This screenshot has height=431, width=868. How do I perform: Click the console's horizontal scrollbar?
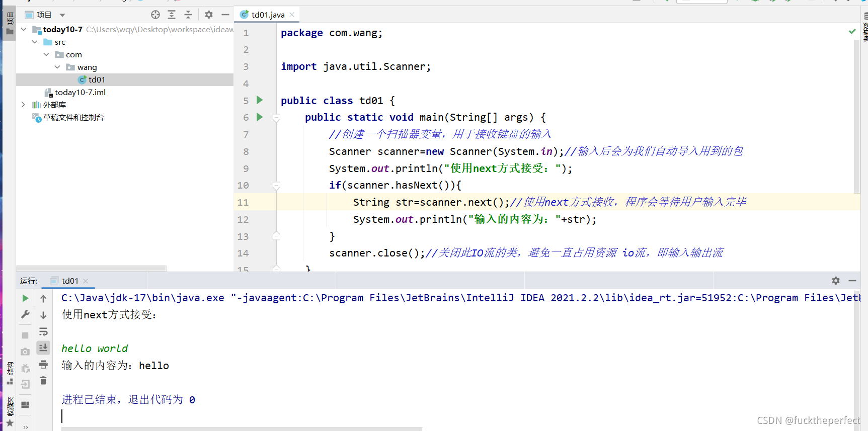242,429
